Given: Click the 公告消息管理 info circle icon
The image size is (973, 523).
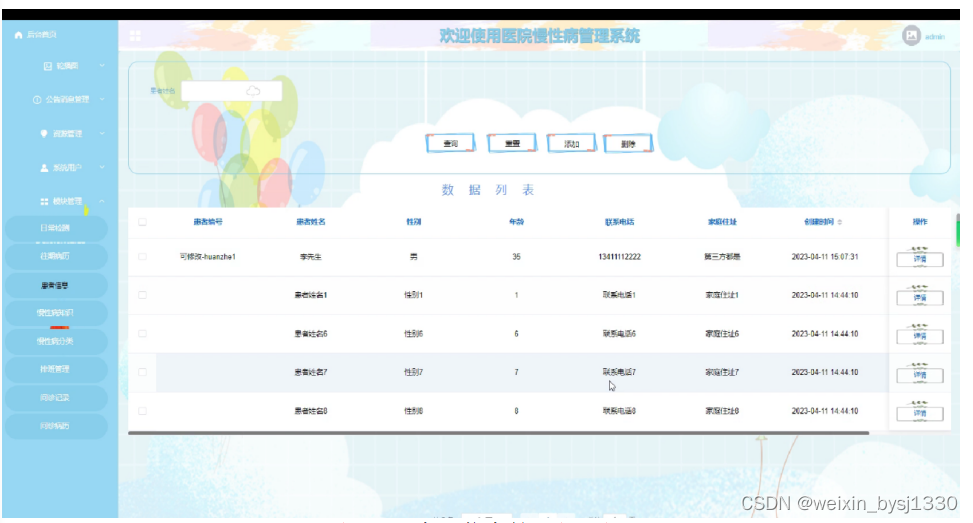Looking at the screenshot, I should click(37, 100).
